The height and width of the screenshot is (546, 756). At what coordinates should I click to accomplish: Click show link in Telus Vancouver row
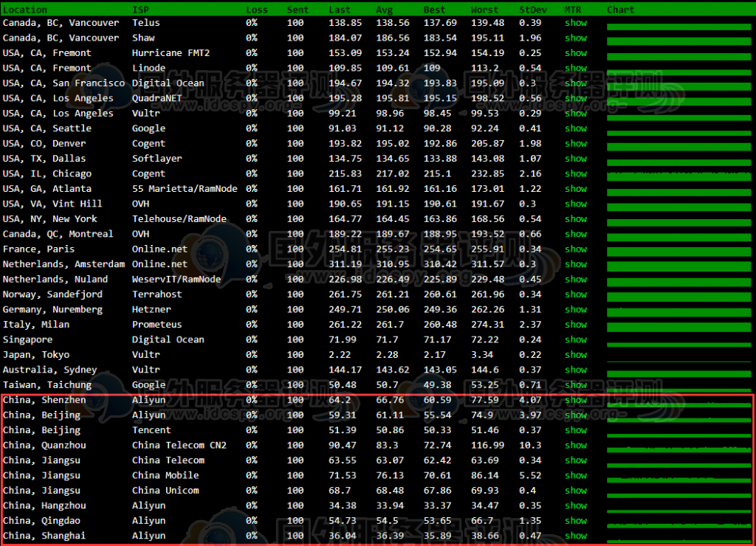point(576,23)
